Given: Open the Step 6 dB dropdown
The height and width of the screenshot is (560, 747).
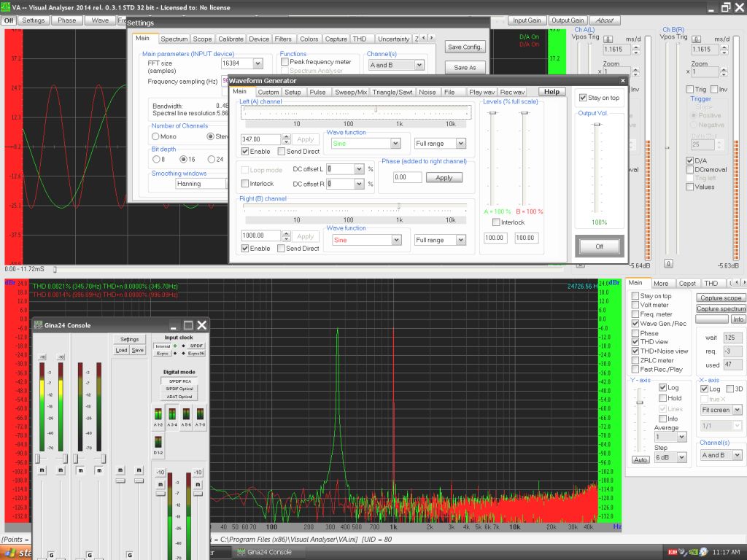Looking at the screenshot, I should pyautogui.click(x=682, y=457).
